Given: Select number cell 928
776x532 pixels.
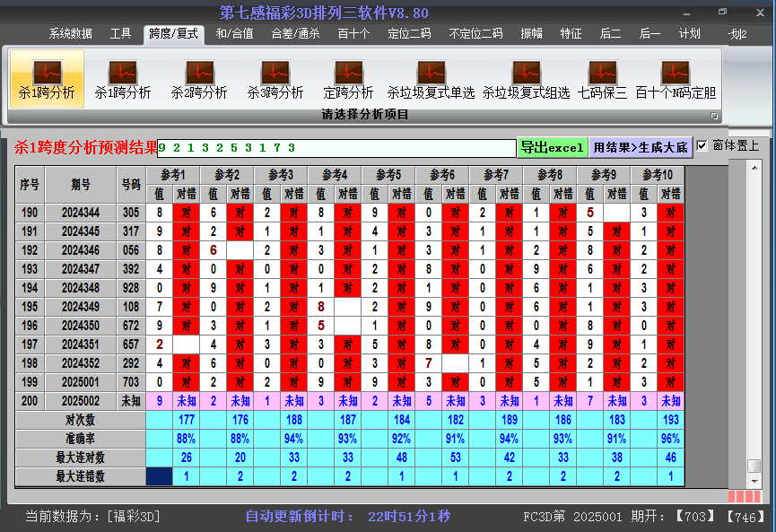Looking at the screenshot, I should 131,288.
